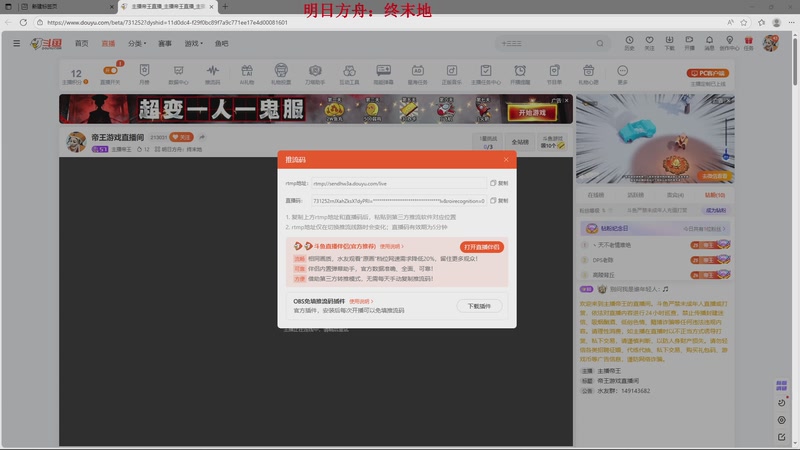Viewport: 800px width, 450px height.
Task: Click the Douyu logo
Action: (x=46, y=44)
